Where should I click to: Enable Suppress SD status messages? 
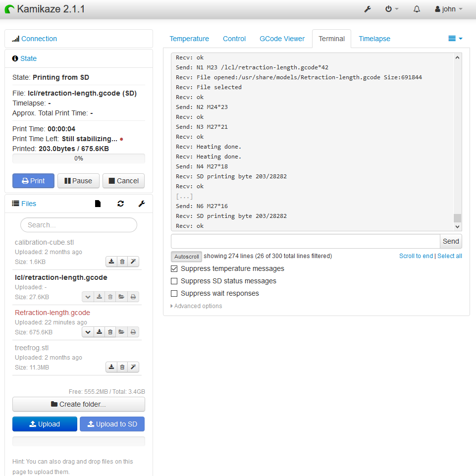[174, 281]
